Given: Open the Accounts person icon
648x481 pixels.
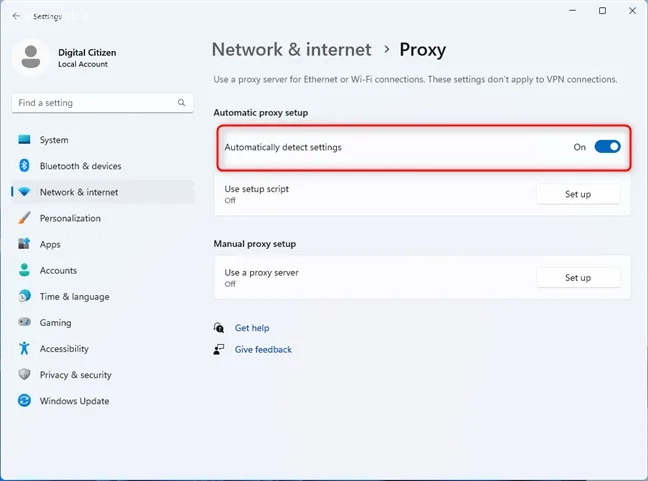Looking at the screenshot, I should tap(24, 270).
